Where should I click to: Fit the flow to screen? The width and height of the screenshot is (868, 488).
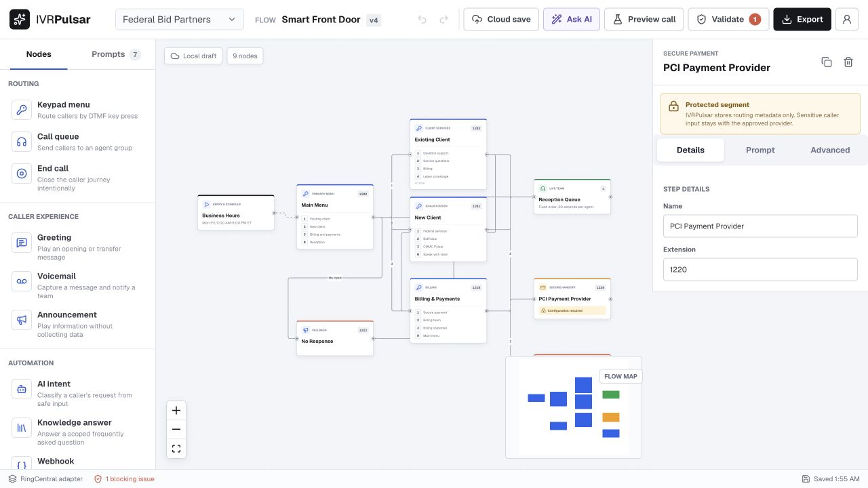tap(176, 449)
